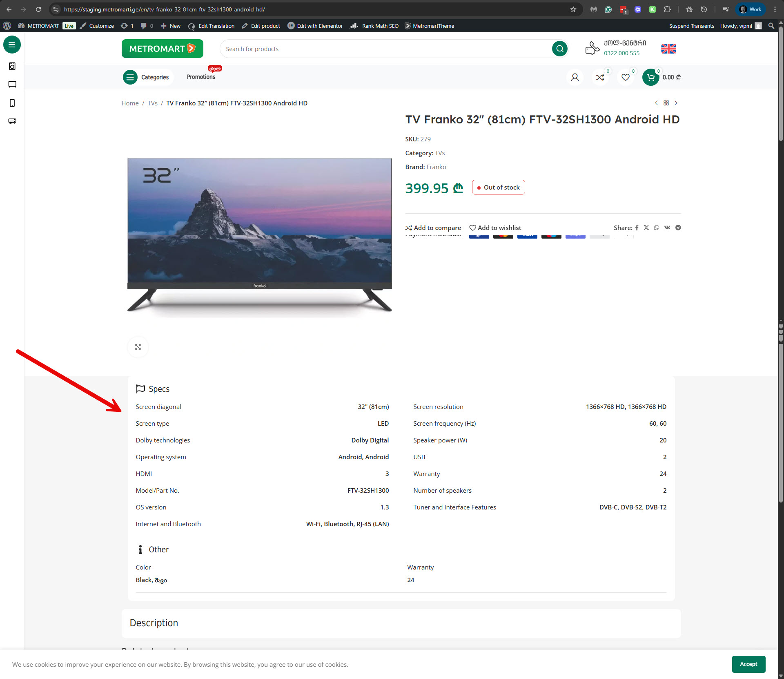Click the browser address bar URL

click(164, 9)
